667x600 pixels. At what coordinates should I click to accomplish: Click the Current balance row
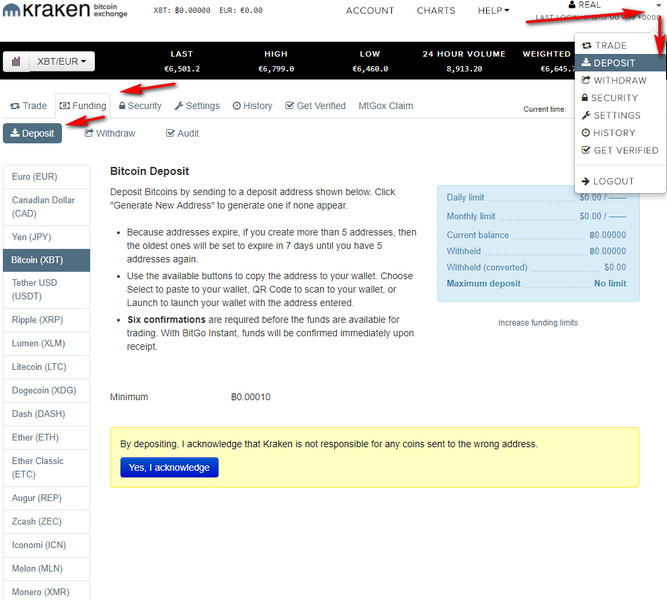[536, 235]
